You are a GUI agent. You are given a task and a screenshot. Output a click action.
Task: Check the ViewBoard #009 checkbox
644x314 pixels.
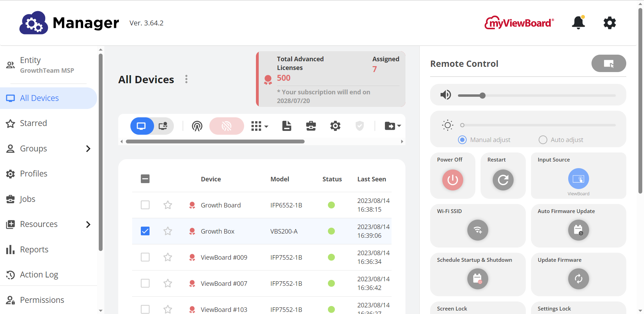pyautogui.click(x=145, y=257)
